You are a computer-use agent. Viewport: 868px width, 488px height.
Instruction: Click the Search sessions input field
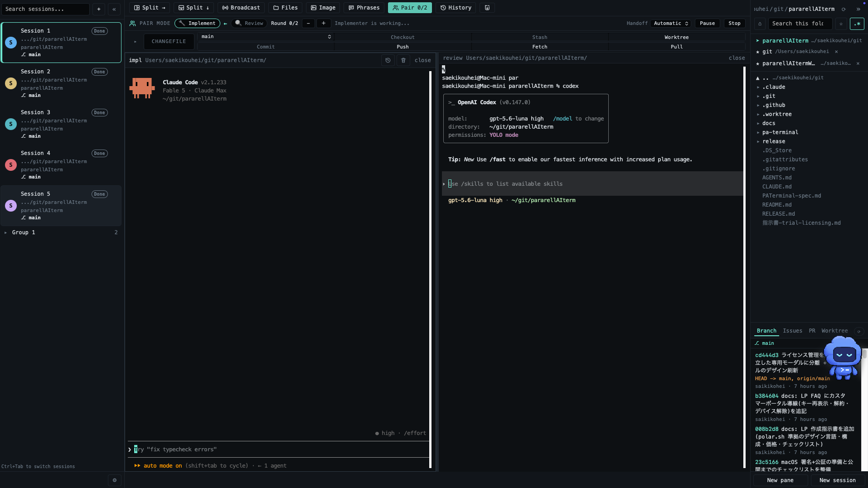[45, 9]
